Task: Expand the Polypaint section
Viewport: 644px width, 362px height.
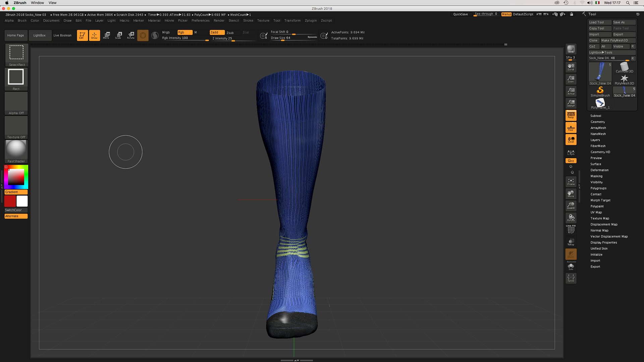Action: pyautogui.click(x=597, y=206)
